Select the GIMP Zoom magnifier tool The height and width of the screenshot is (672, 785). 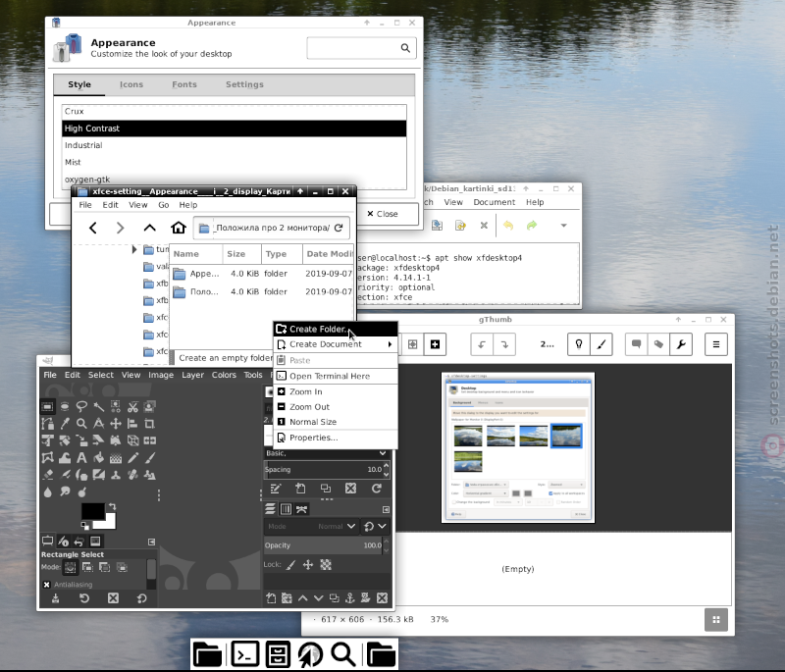click(81, 424)
